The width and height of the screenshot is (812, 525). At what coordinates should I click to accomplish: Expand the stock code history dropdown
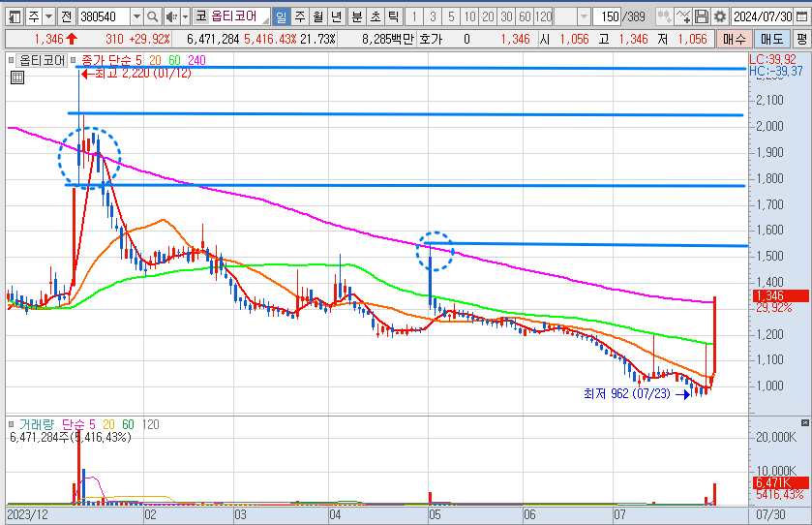tap(136, 17)
